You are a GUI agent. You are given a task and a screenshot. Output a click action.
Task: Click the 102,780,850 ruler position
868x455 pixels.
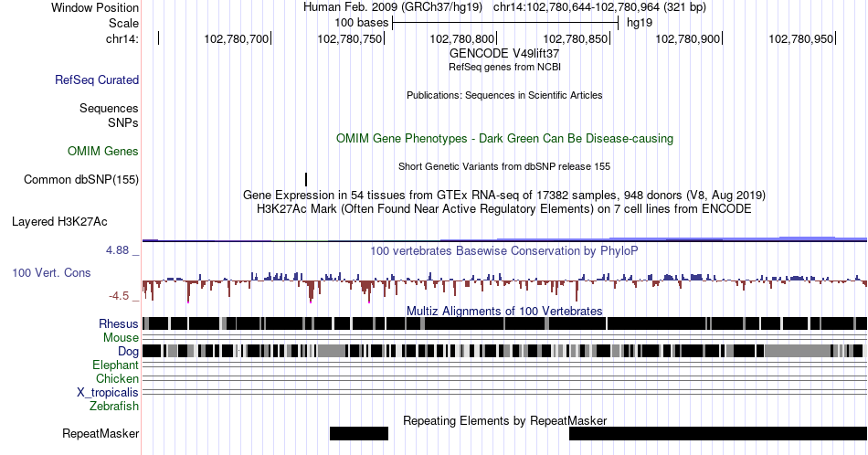click(575, 38)
